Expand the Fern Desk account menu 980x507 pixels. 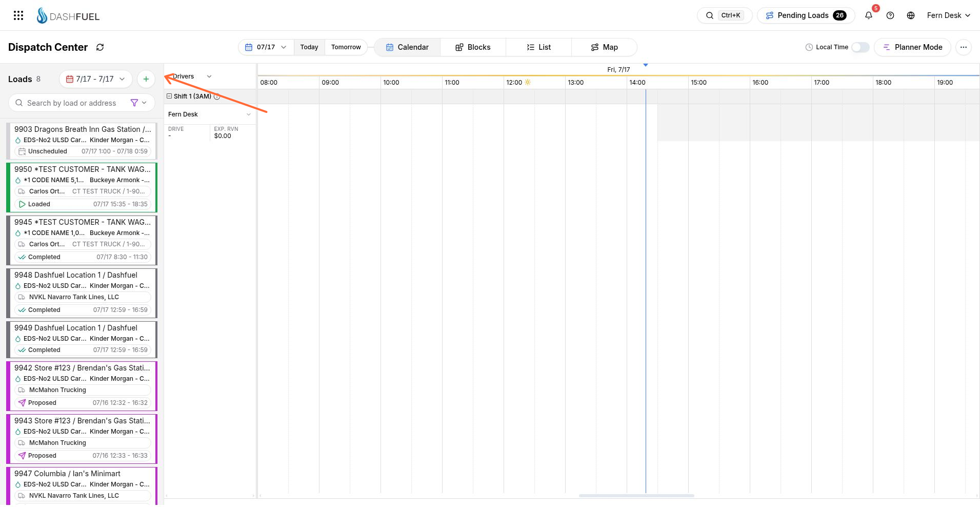point(948,15)
